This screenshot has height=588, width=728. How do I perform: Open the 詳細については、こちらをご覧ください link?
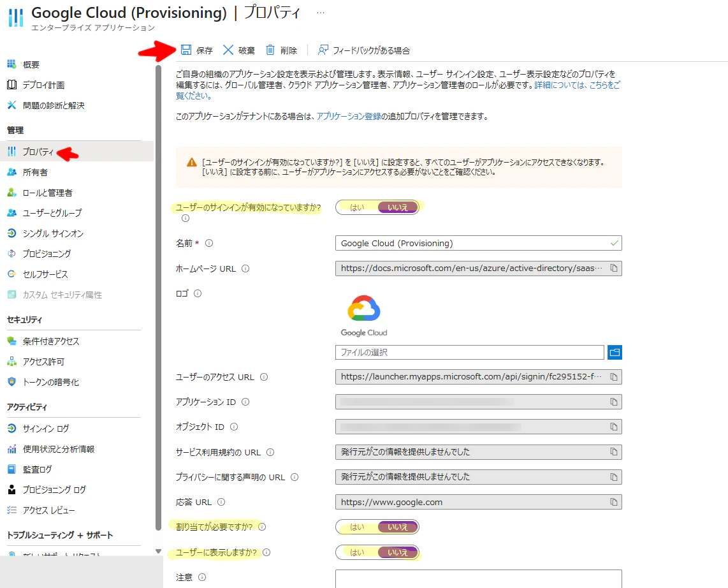(x=577, y=85)
